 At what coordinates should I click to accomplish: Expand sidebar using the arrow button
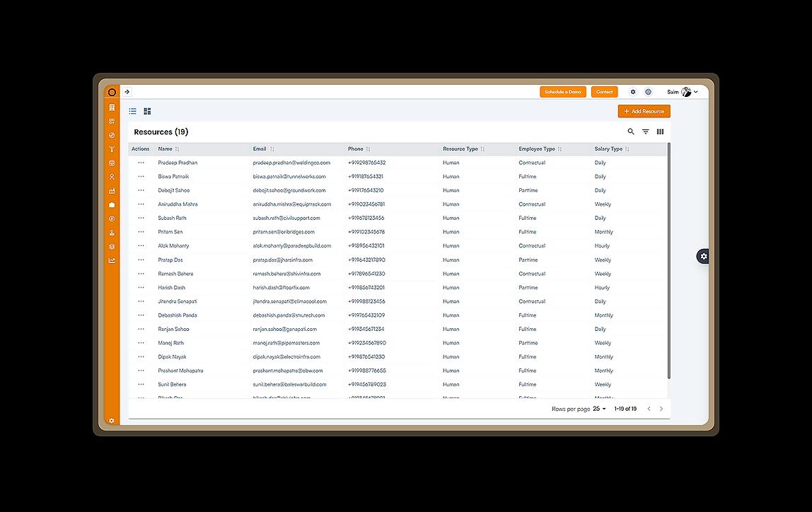(x=127, y=92)
